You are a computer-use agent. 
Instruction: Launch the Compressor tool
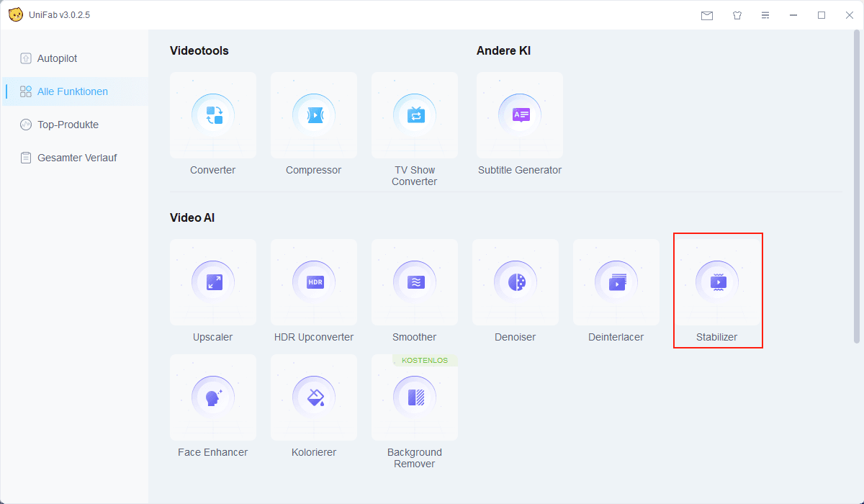click(314, 115)
